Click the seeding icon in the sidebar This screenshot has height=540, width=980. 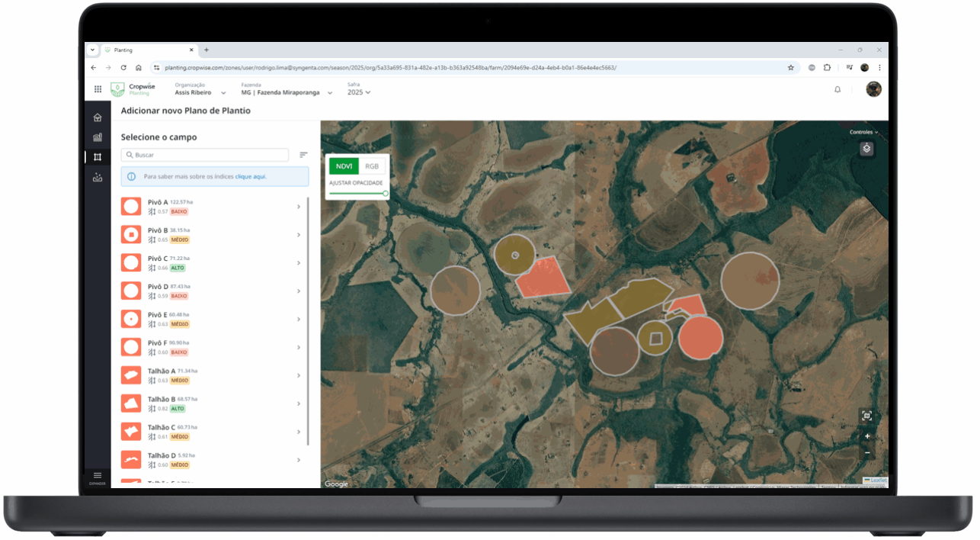pyautogui.click(x=98, y=178)
